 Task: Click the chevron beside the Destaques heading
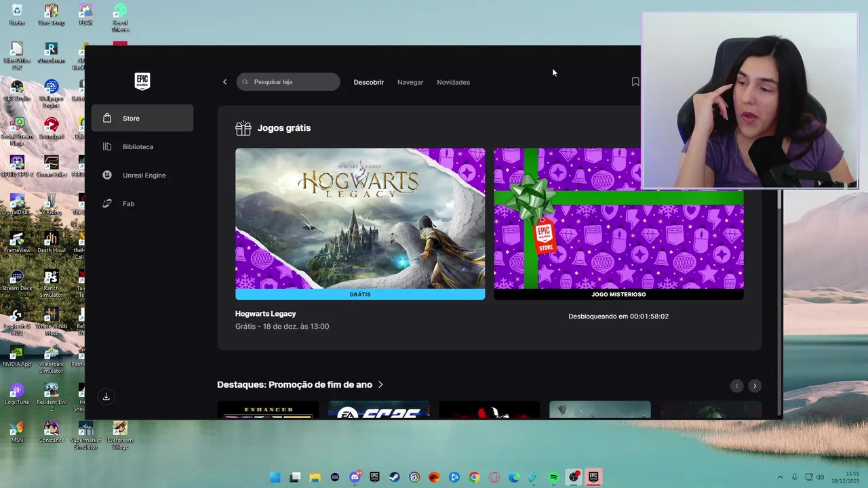coord(380,384)
